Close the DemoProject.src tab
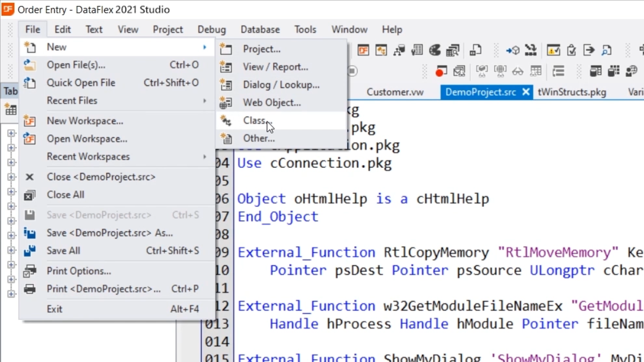Image resolution: width=644 pixels, height=362 pixels. [x=526, y=92]
